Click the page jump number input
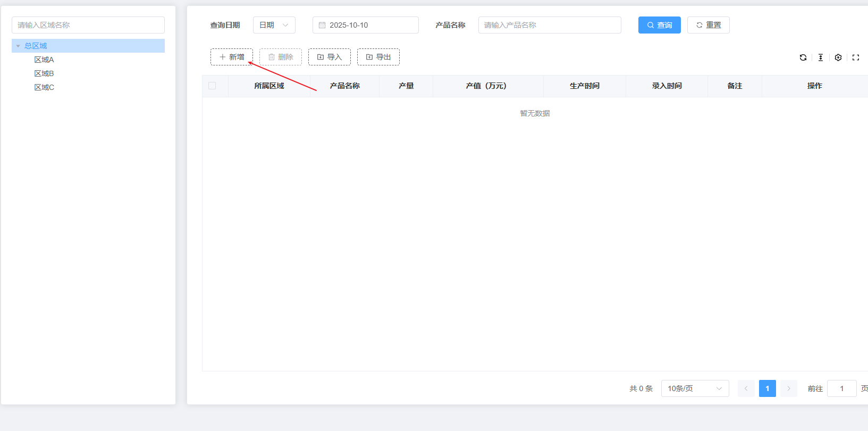This screenshot has width=868, height=431. coord(842,388)
